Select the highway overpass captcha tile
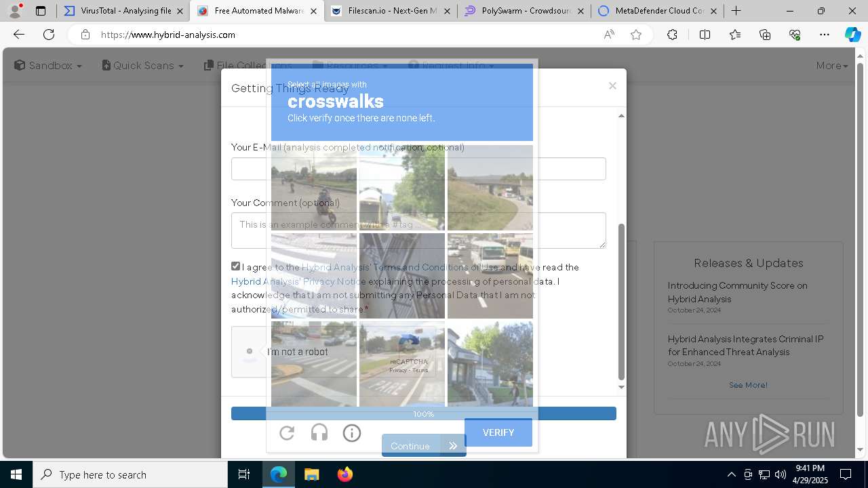The width and height of the screenshot is (868, 488). [x=490, y=188]
